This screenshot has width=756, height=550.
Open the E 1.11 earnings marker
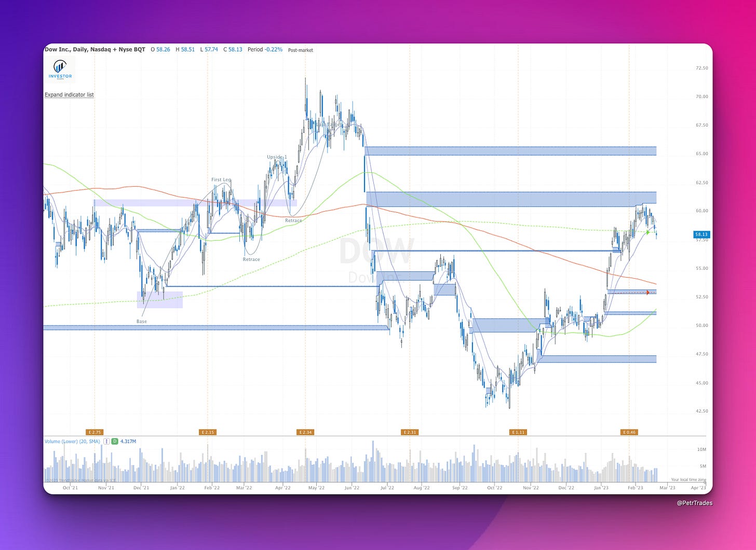pyautogui.click(x=518, y=432)
